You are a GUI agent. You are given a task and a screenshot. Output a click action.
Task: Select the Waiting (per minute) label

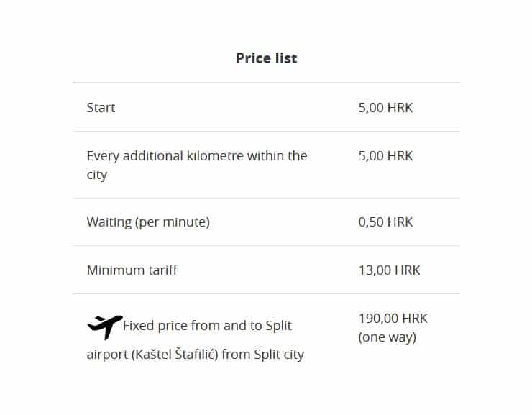pyautogui.click(x=148, y=222)
